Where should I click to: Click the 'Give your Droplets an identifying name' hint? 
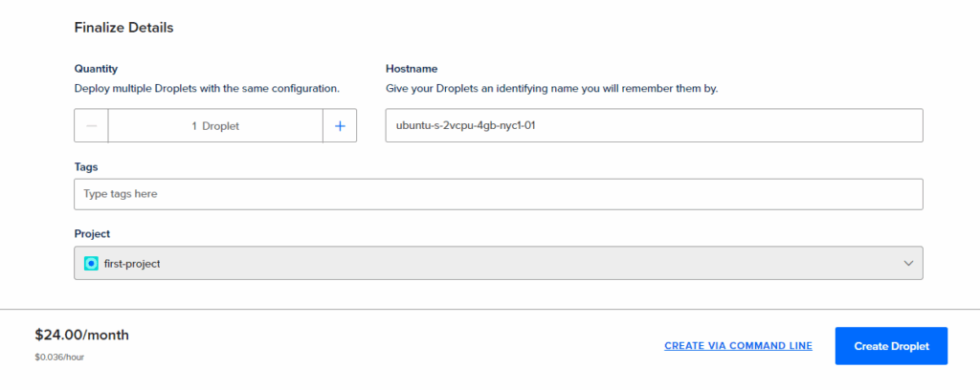[551, 89]
